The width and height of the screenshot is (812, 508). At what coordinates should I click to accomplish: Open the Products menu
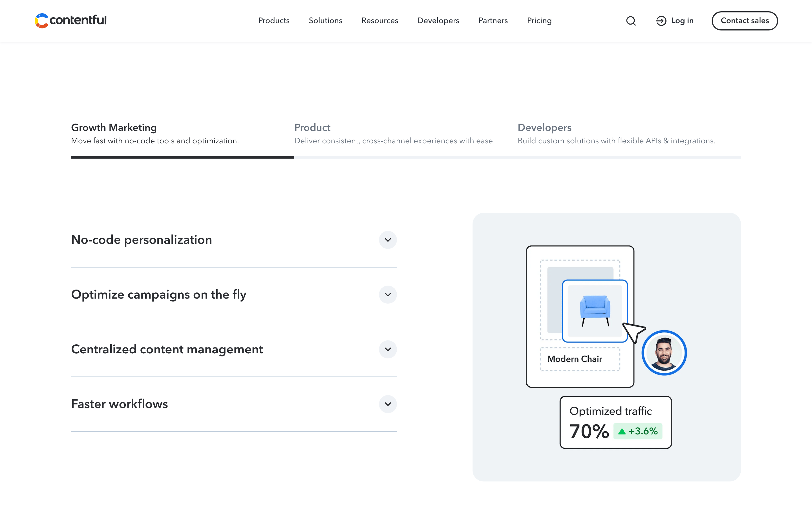click(274, 21)
